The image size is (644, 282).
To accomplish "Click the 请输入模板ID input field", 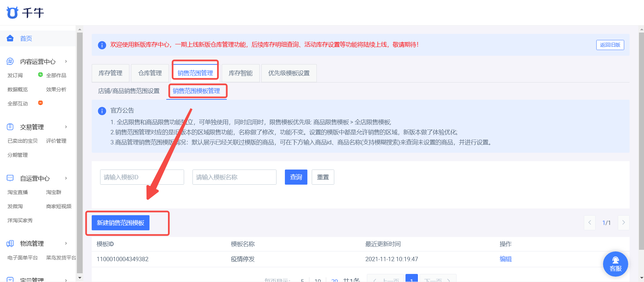I will 142,177.
